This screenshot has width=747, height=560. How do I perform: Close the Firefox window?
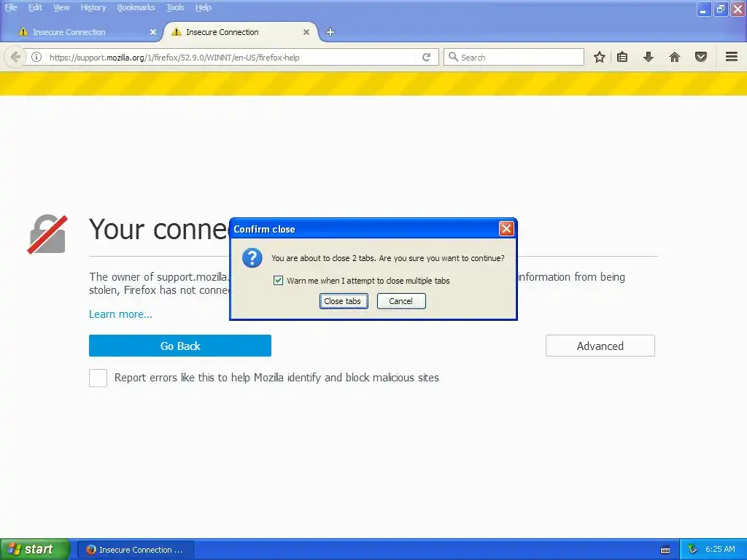(738, 9)
